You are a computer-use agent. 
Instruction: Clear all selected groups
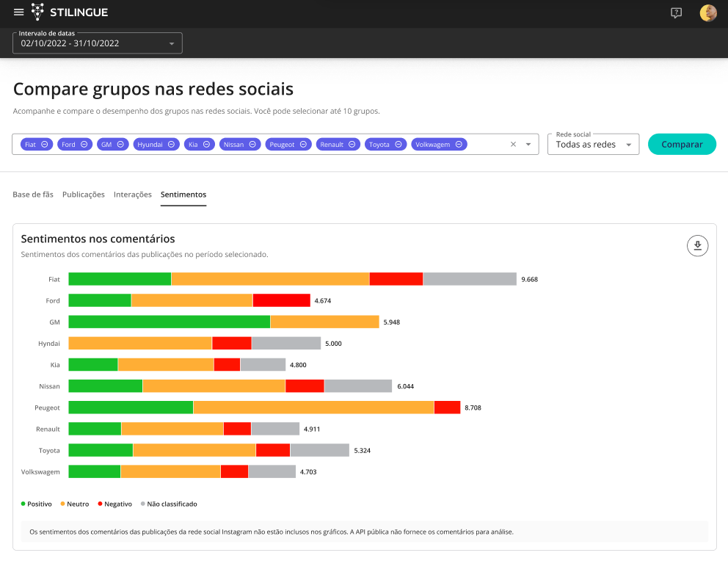point(513,145)
